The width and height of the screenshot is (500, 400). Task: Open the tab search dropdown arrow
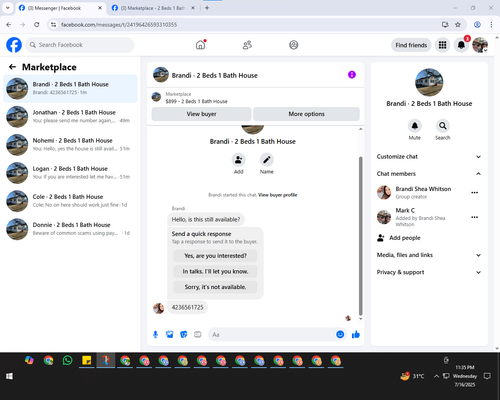tap(8, 8)
